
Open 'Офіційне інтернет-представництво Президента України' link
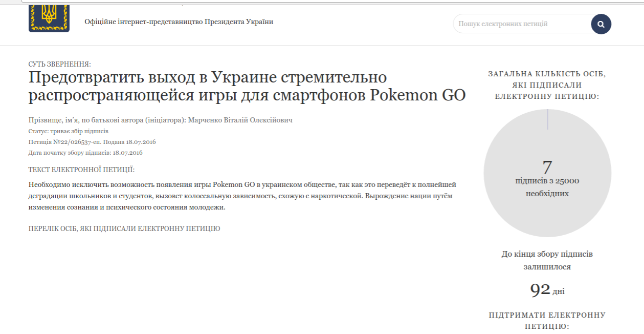pyautogui.click(x=179, y=22)
